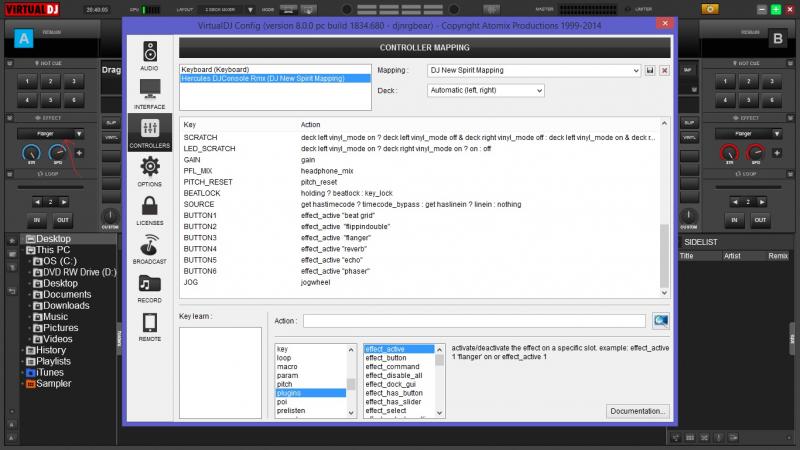Turn the first red effect knob on deck B
800x450 pixels.
click(x=729, y=153)
